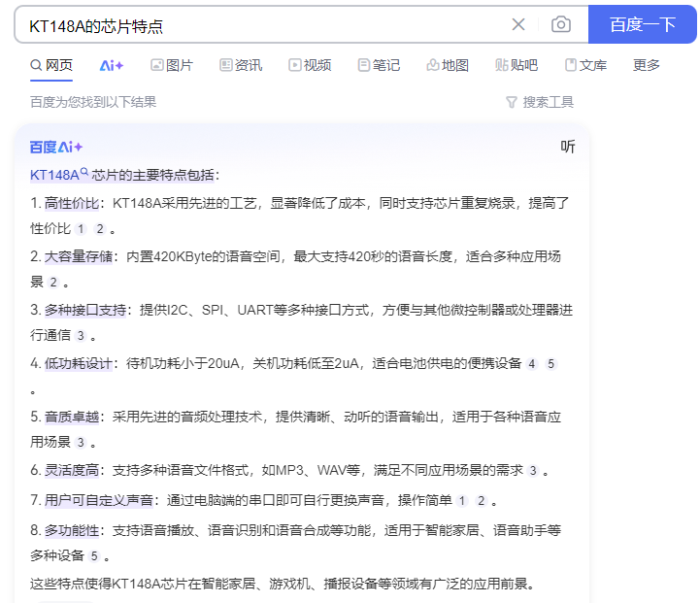Screen dimensions: 700x603
Task: Open image search via camera icon
Action: 561,24
